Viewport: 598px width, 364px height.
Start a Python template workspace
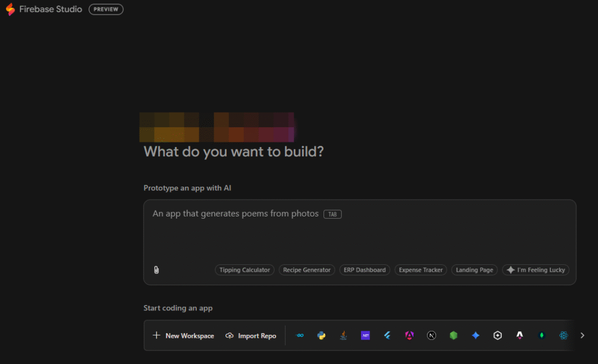coord(322,335)
